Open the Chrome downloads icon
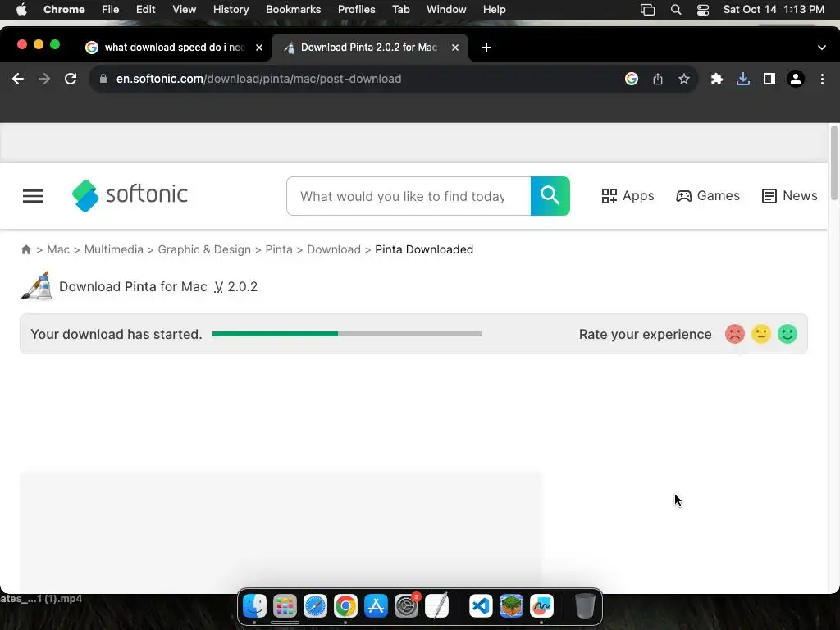This screenshot has height=630, width=840. pyautogui.click(x=742, y=79)
